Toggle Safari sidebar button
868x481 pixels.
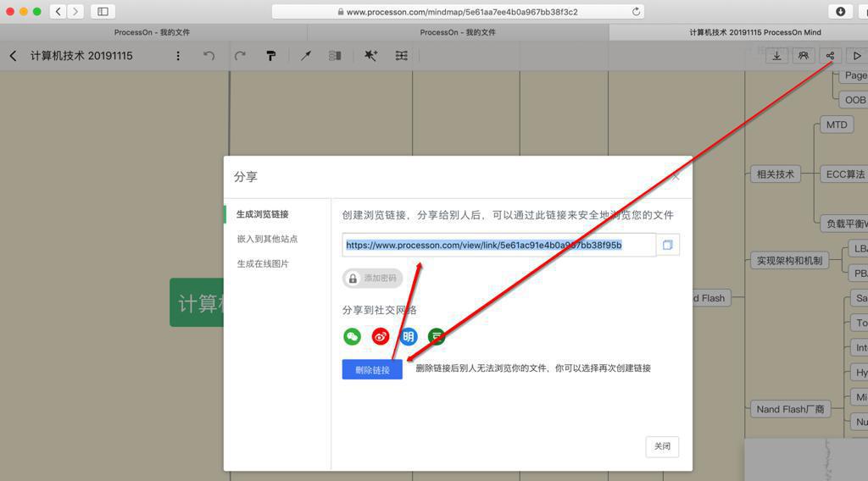(103, 12)
